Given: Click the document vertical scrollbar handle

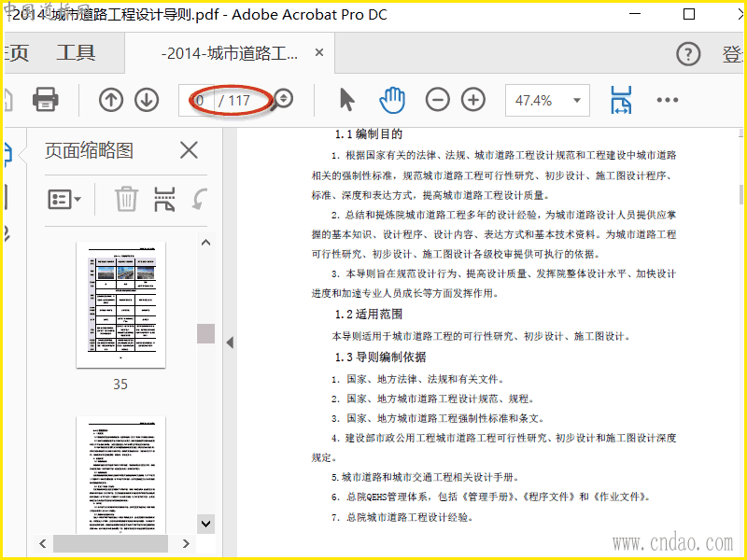Looking at the screenshot, I should click(741, 194).
